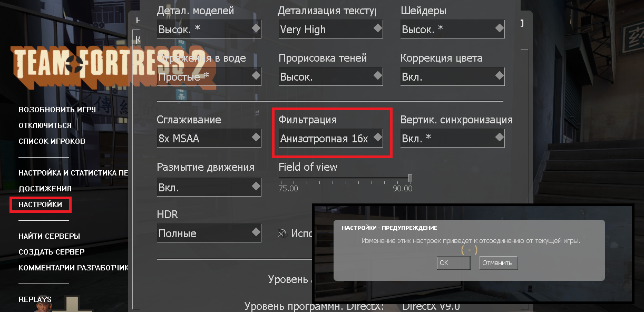Expand Детализация текстур Very High dropdown
The width and height of the screenshot is (644, 312).
click(331, 29)
